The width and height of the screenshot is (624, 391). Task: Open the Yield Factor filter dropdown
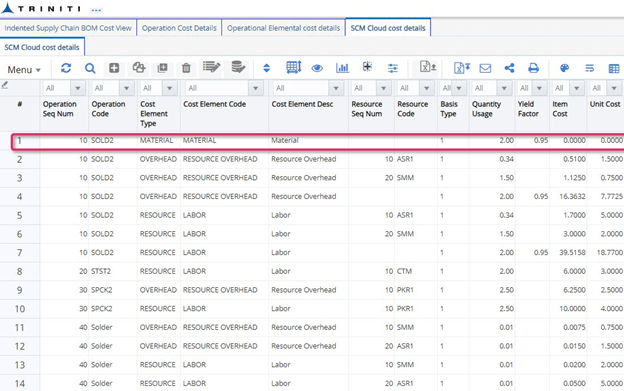540,88
